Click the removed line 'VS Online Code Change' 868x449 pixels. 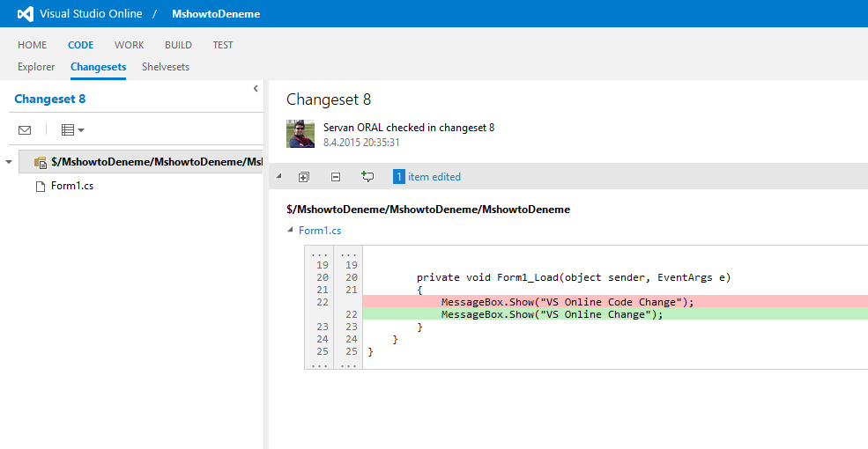pos(615,302)
